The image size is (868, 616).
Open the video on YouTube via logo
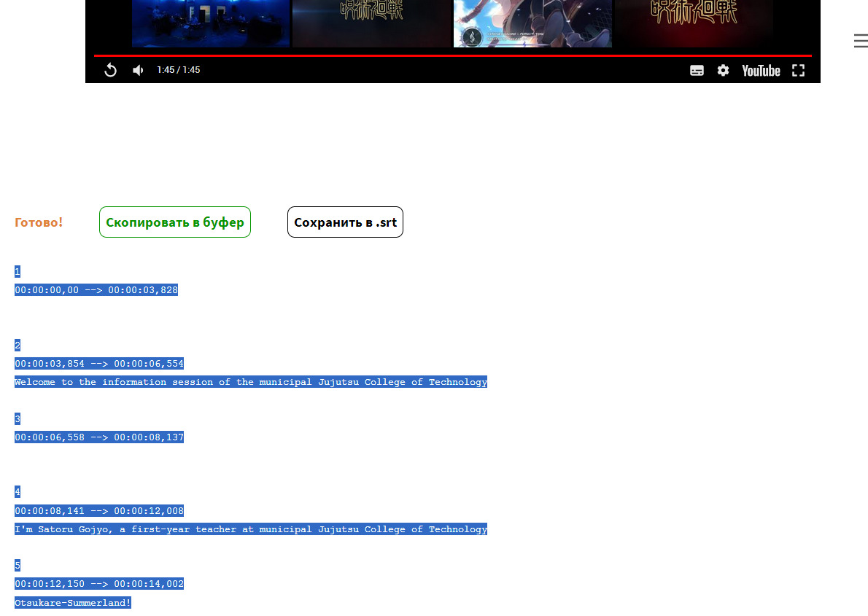tap(761, 71)
